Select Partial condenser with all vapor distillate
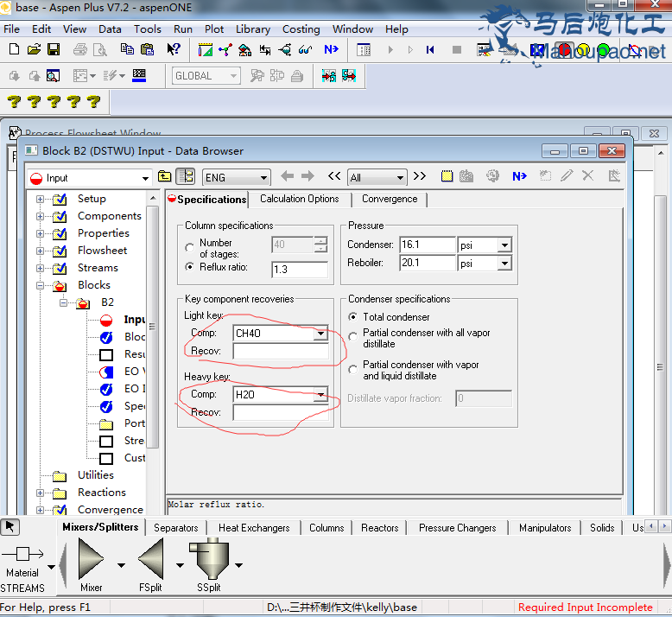Screen dimensions: 672x617 pyautogui.click(x=352, y=336)
